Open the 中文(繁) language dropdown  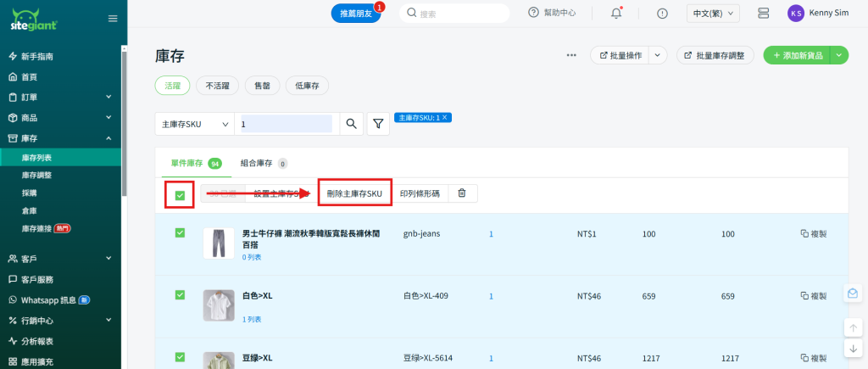(x=713, y=14)
